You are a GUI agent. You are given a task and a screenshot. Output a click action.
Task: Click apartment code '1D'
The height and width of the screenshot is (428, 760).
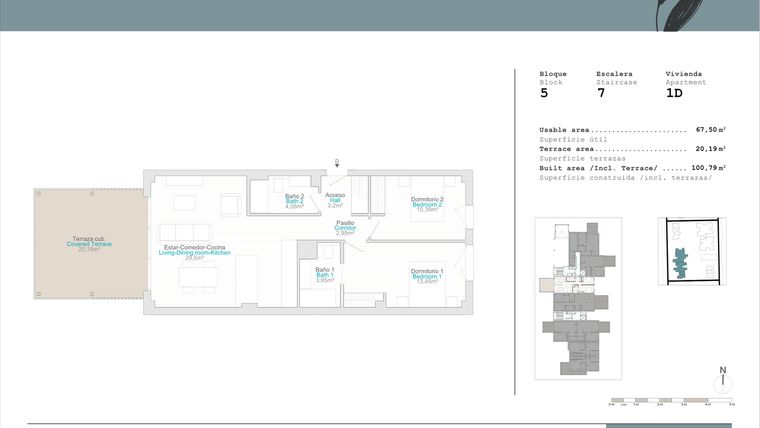[674, 93]
